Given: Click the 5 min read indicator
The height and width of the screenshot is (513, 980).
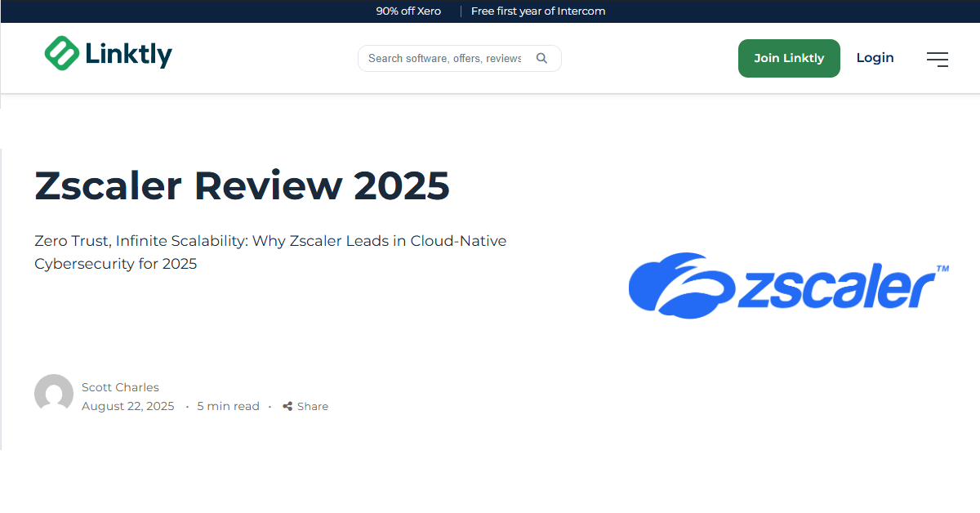Looking at the screenshot, I should coord(228,406).
